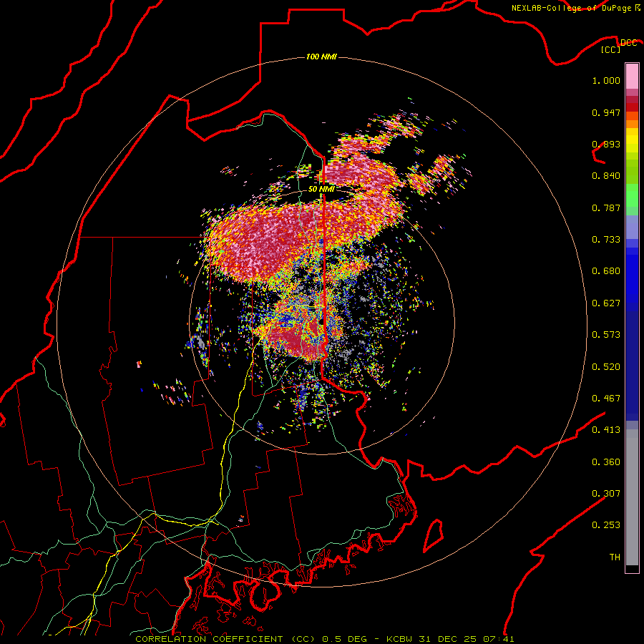This screenshot has height=644, width=644.
Task: Click the KCBW radar station identifier
Action: coord(401,639)
